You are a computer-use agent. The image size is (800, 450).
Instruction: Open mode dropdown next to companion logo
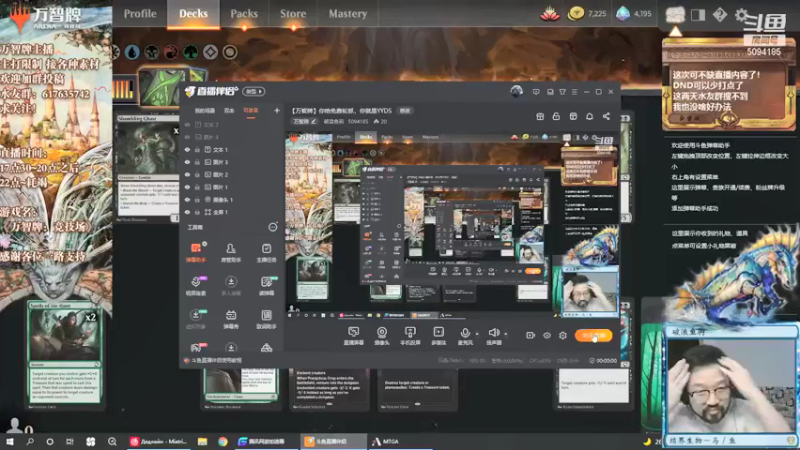[x=254, y=91]
